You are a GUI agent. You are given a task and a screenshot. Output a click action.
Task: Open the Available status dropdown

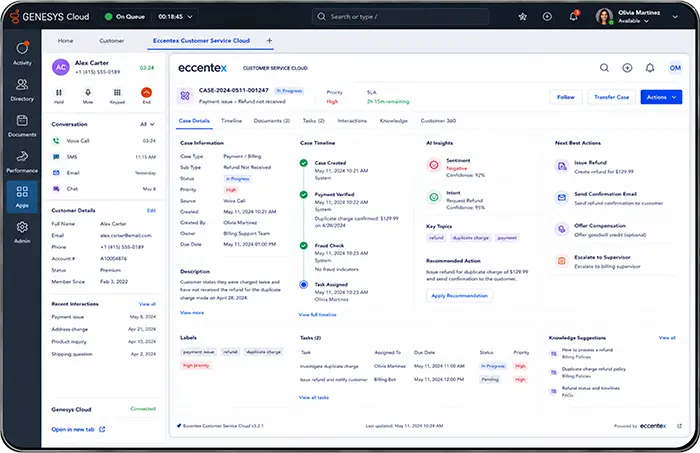[x=633, y=21]
